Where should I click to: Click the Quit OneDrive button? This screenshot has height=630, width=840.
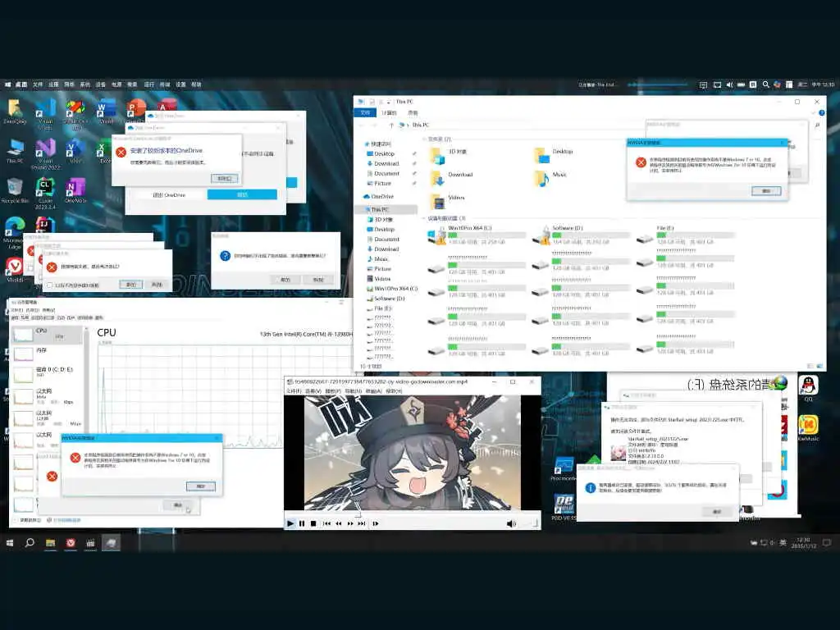click(x=169, y=195)
